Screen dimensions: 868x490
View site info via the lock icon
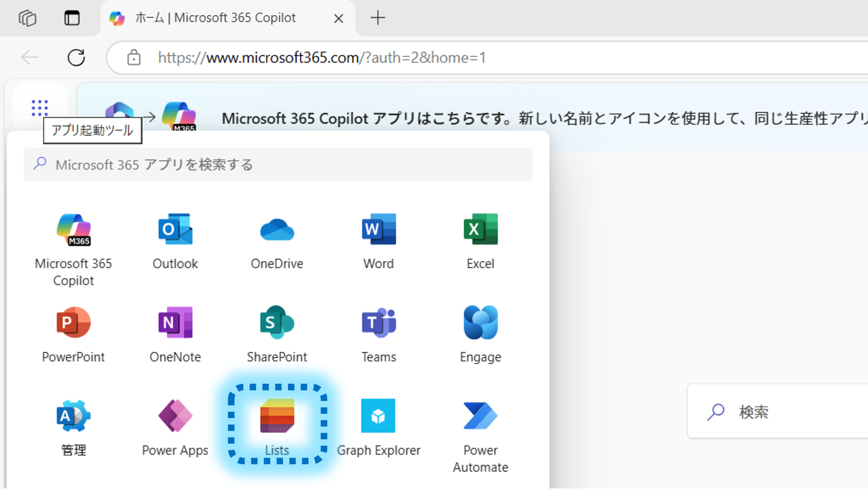pyautogui.click(x=133, y=57)
